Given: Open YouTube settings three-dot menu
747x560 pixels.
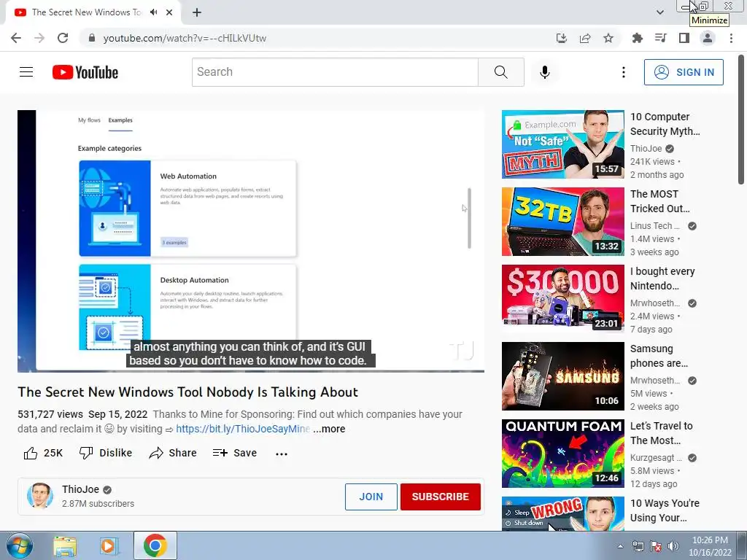Looking at the screenshot, I should [x=623, y=72].
